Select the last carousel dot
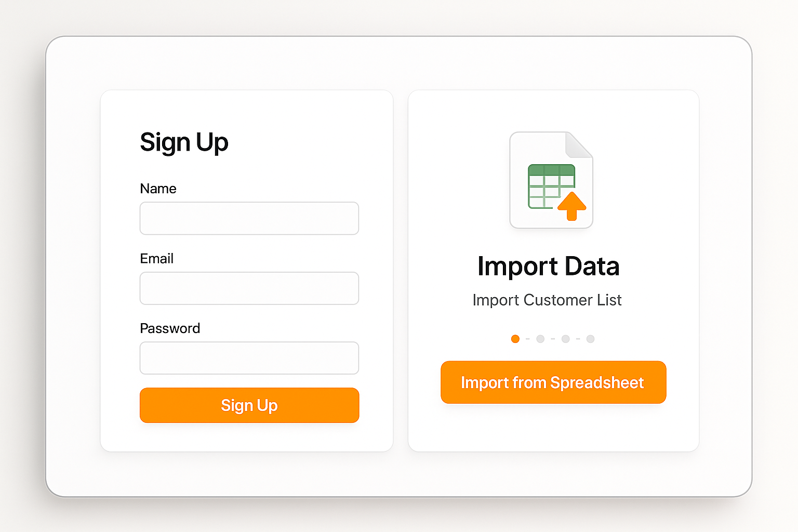The height and width of the screenshot is (532, 798). coord(590,339)
